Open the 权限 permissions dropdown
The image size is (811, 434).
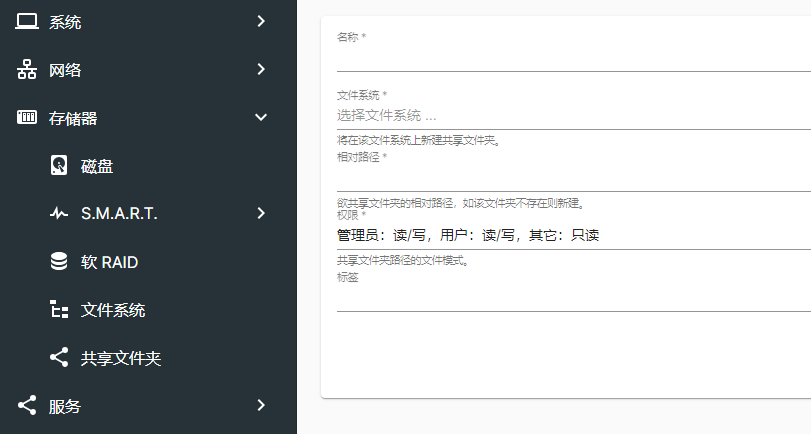[x=574, y=235]
